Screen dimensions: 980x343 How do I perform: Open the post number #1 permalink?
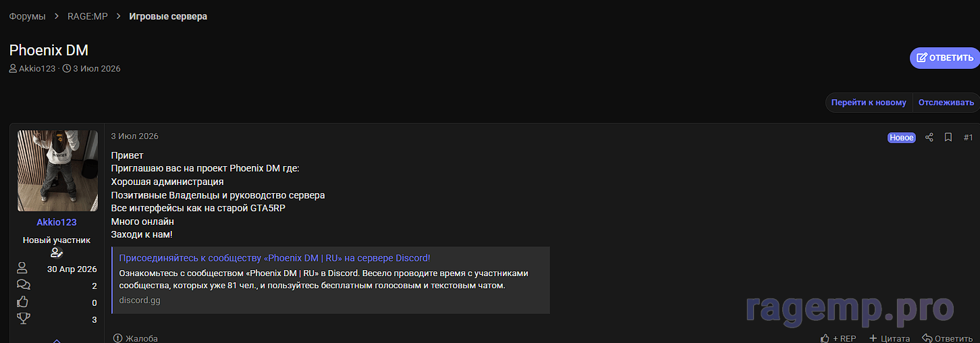968,137
